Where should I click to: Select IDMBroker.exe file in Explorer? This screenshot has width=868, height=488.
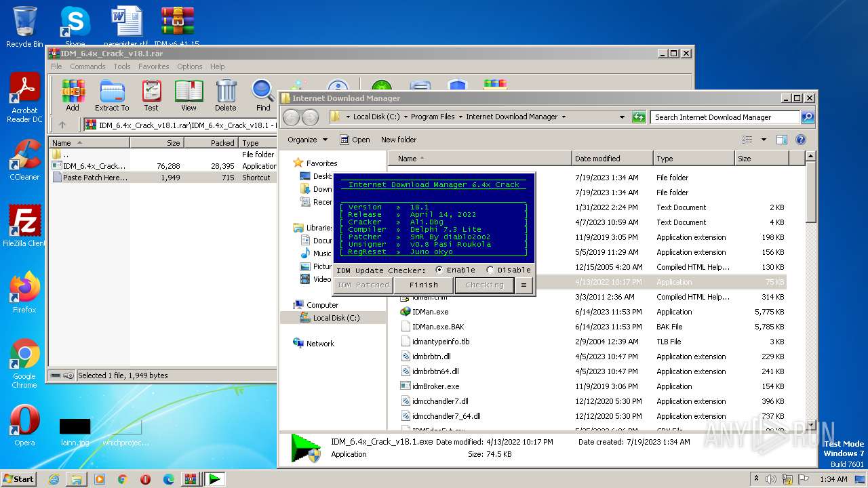[435, 386]
